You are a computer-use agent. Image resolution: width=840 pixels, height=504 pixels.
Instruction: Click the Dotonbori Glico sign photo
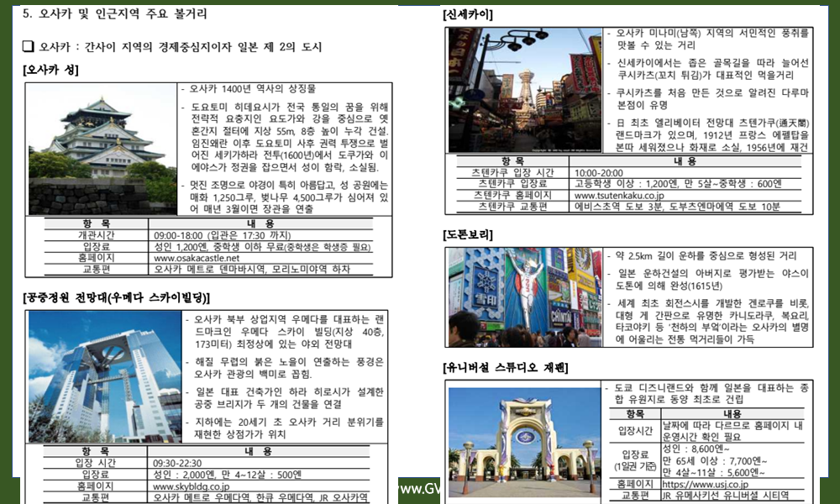point(525,297)
